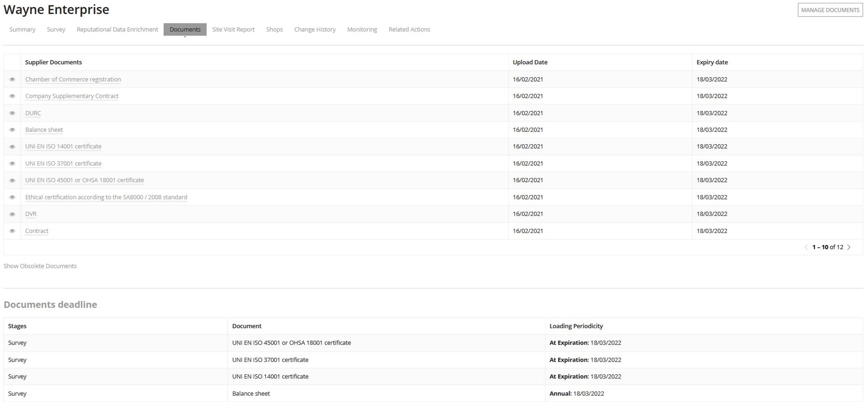868x402 pixels.
Task: Preview Company Supplementary Contract via eye icon
Action: 12,96
